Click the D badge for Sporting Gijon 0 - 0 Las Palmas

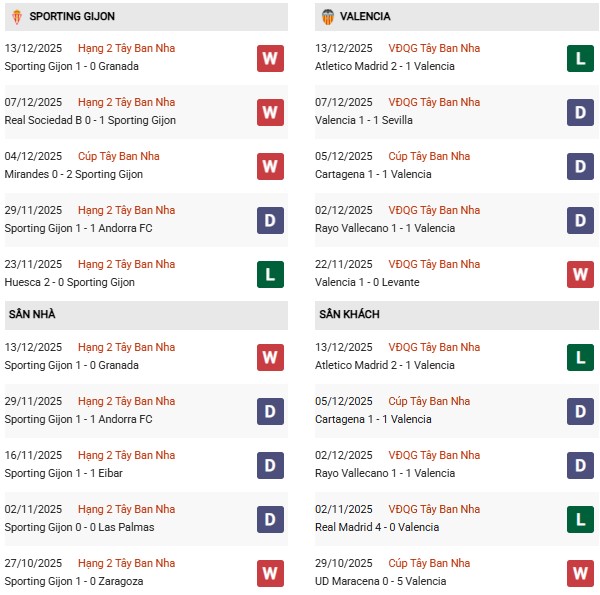pyautogui.click(x=270, y=519)
